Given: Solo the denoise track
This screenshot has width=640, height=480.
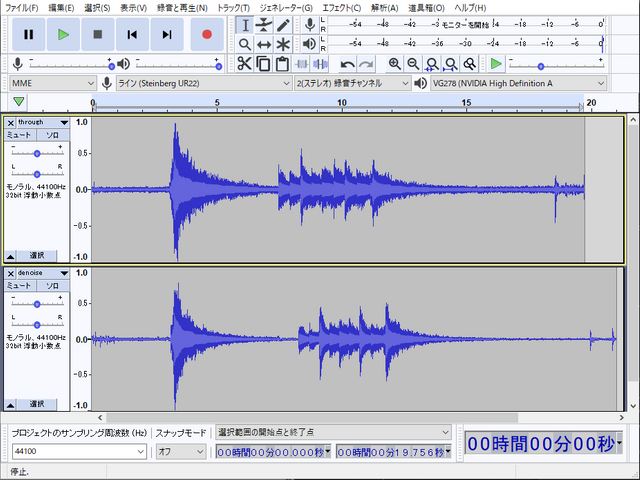Looking at the screenshot, I should point(53,285).
